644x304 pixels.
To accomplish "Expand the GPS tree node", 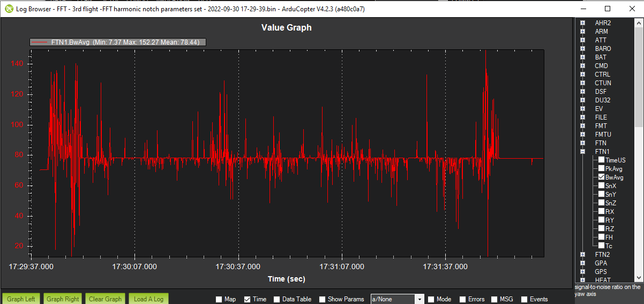I will click(x=582, y=272).
